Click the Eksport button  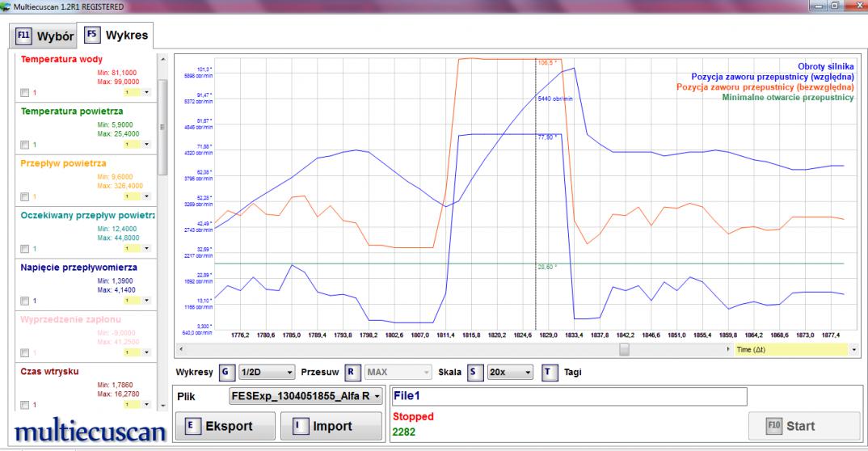[x=225, y=426]
